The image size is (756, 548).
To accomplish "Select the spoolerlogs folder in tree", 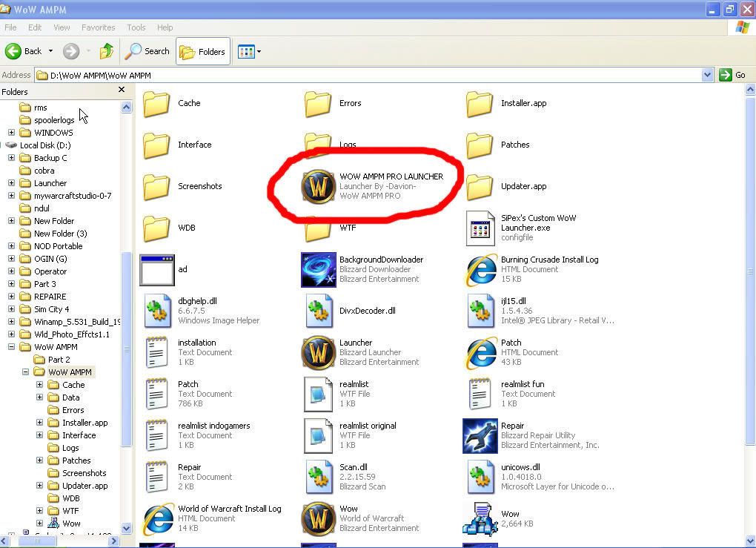I will (54, 120).
